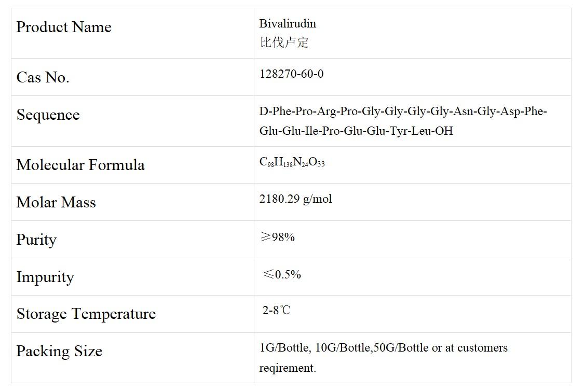
Task: Click the first line of the peptide sequence
Action: pyautogui.click(x=403, y=111)
